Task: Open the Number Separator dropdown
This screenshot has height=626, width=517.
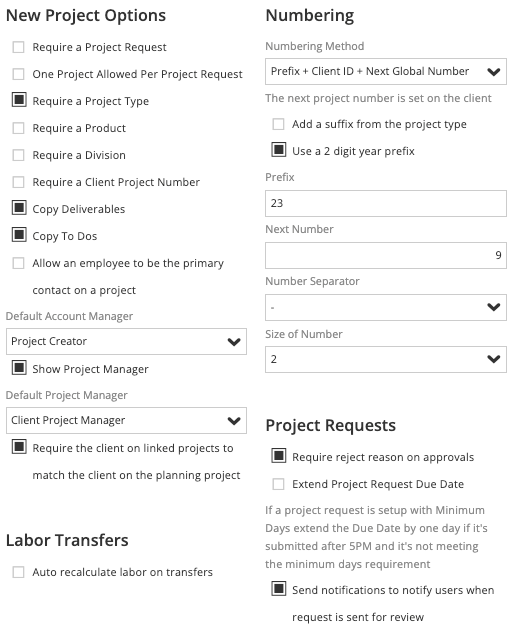Action: tap(386, 307)
